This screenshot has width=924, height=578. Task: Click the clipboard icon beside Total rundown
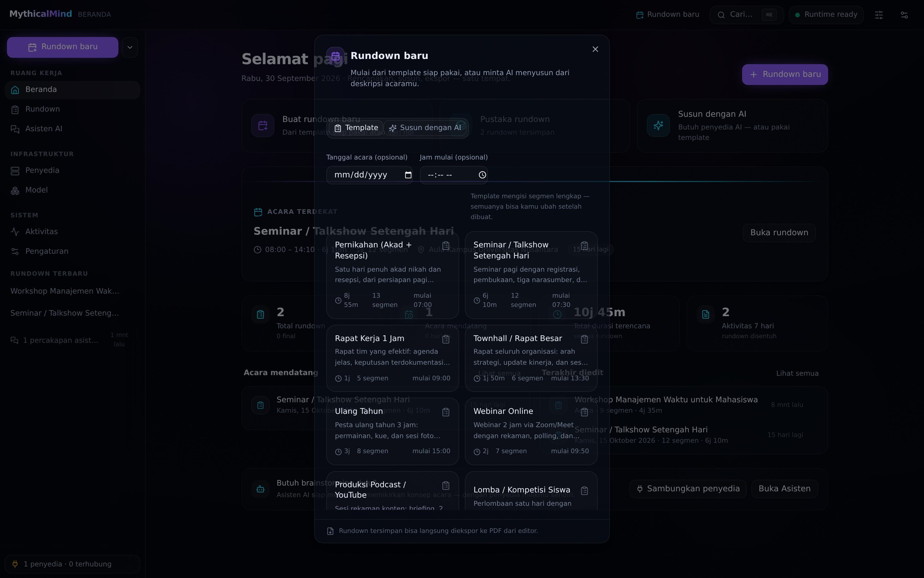pos(260,315)
